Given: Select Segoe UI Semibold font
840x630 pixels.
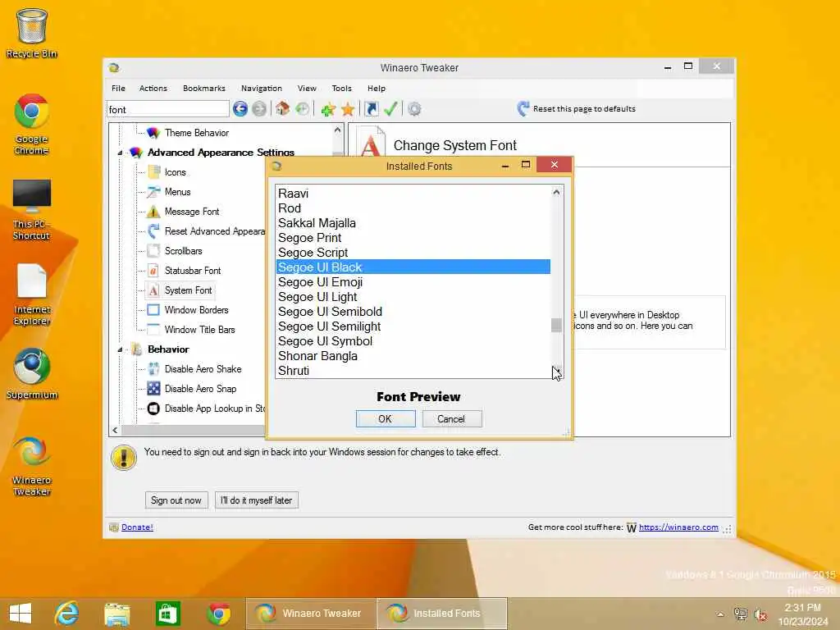Looking at the screenshot, I should coord(413,312).
